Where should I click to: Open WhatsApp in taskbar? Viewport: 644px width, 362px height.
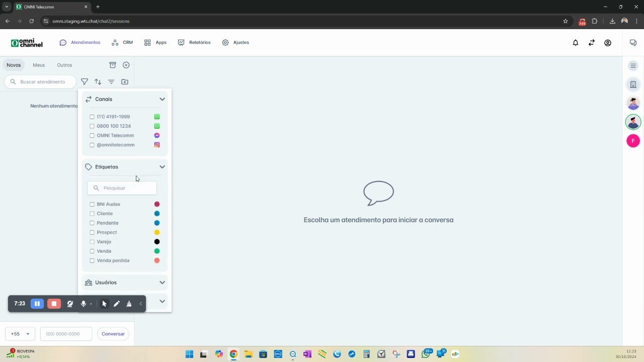click(426, 354)
